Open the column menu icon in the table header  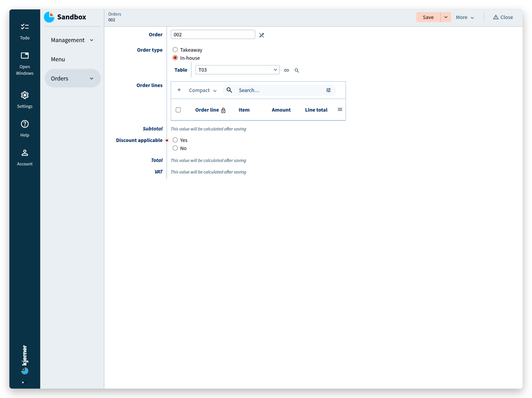pos(340,109)
